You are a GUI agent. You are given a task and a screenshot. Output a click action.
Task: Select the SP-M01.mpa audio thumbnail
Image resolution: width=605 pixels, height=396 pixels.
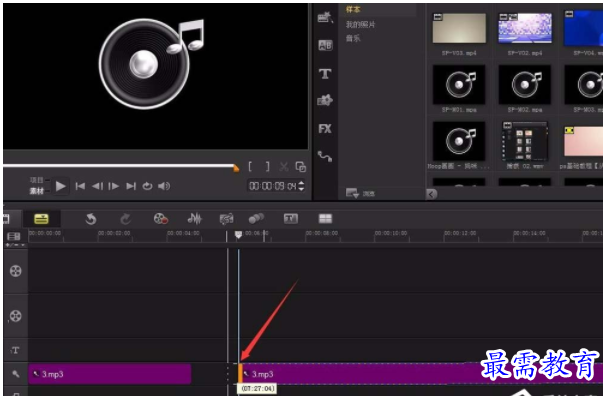click(459, 85)
